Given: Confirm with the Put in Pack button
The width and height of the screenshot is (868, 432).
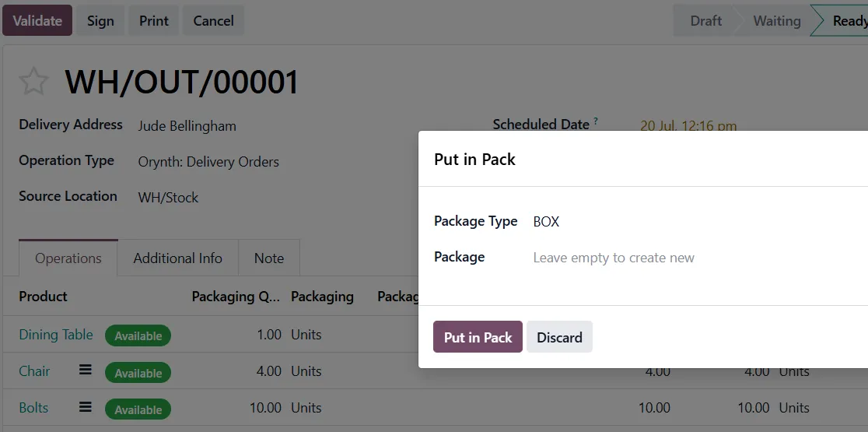Looking at the screenshot, I should coord(478,337).
